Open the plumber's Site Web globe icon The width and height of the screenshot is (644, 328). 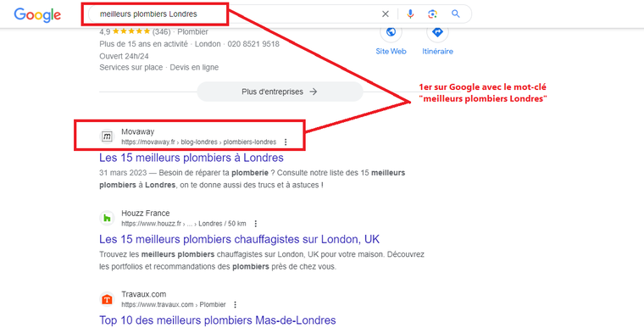pyautogui.click(x=391, y=32)
